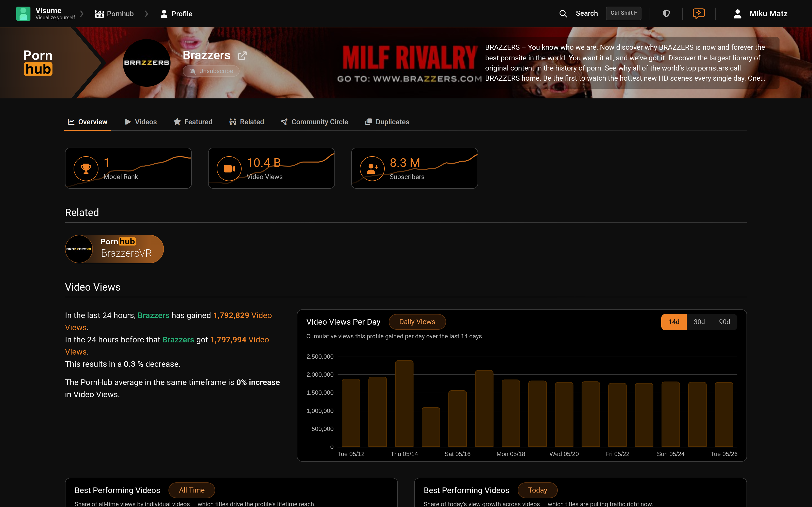The image size is (812, 507).
Task: Click the Visume green logo icon
Action: point(23,13)
